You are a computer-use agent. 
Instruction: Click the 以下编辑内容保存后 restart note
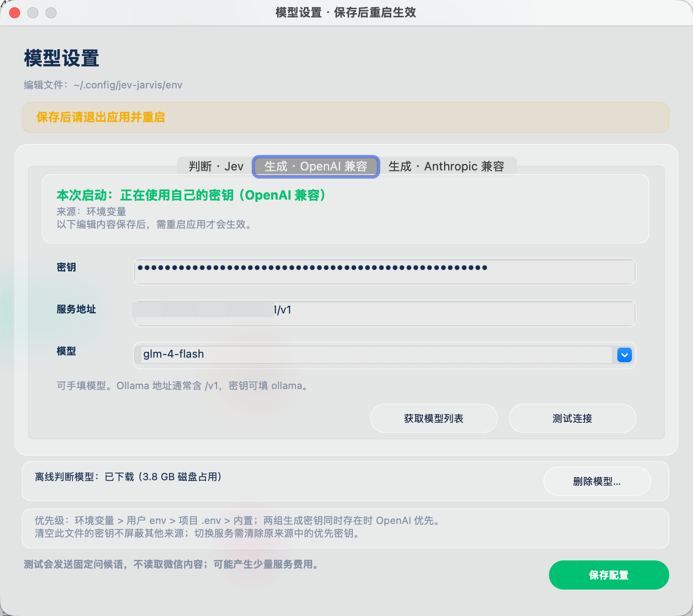click(154, 224)
